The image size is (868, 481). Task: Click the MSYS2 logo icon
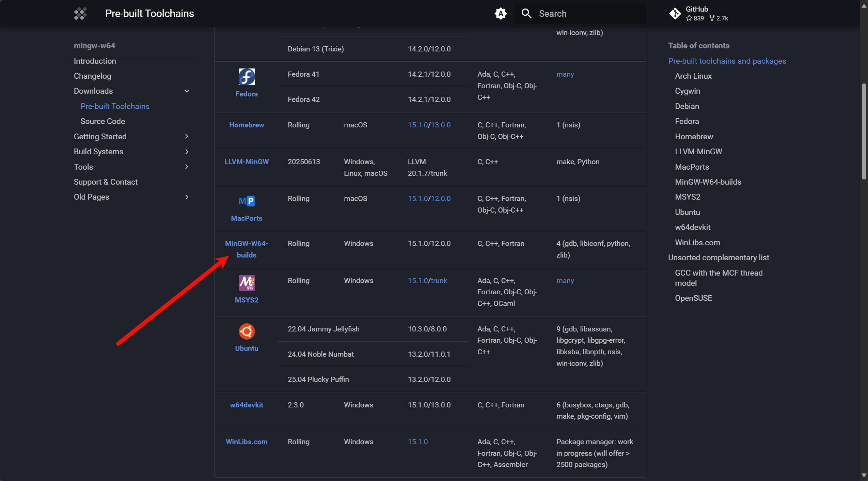pos(247,283)
